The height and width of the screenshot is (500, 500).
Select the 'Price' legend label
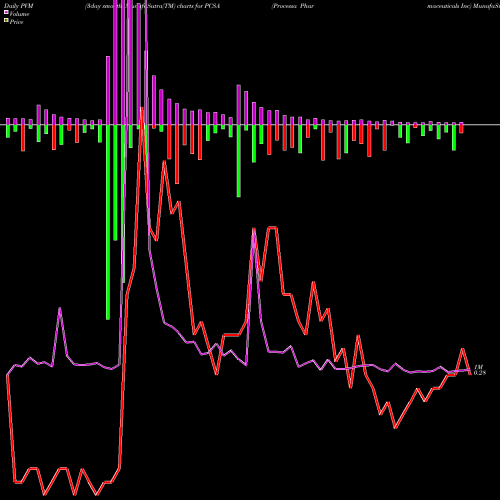click(16, 22)
